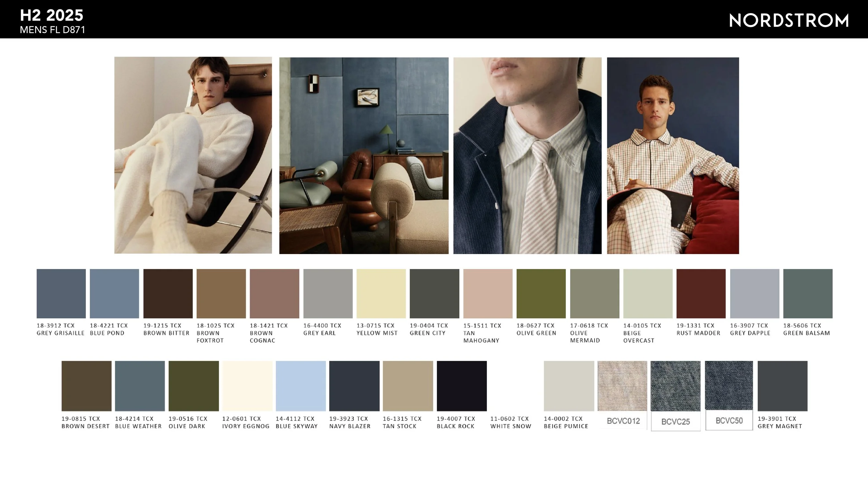
Task: Click the Grey Grisaille color swatch
Action: point(61,293)
